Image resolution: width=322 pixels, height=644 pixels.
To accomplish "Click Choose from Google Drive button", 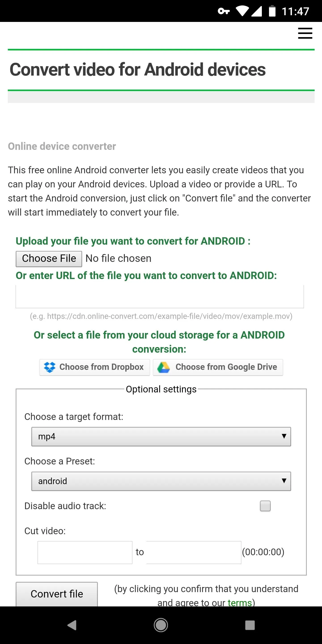I will coord(218,367).
